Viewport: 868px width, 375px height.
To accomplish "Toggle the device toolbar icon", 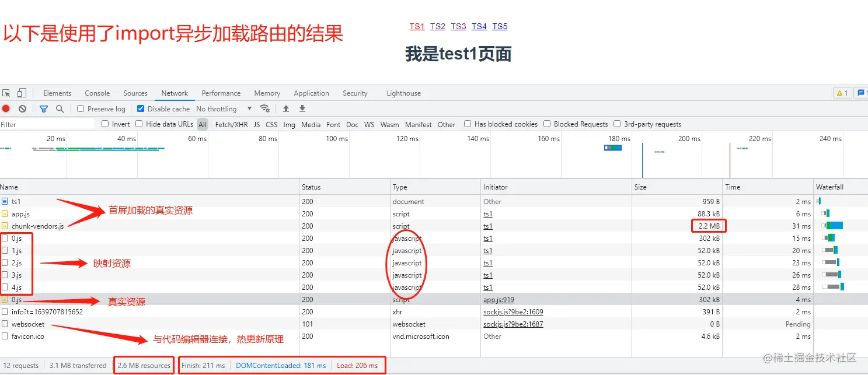I will click(22, 93).
